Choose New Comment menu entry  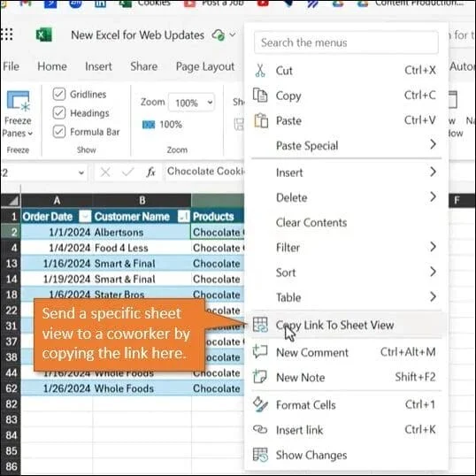[346, 352]
